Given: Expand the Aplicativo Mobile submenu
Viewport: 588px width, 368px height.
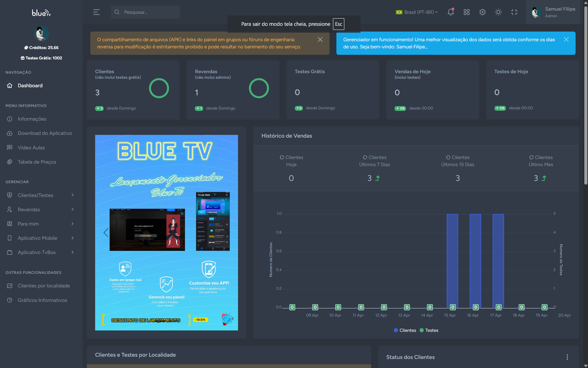Looking at the screenshot, I should tap(41, 238).
